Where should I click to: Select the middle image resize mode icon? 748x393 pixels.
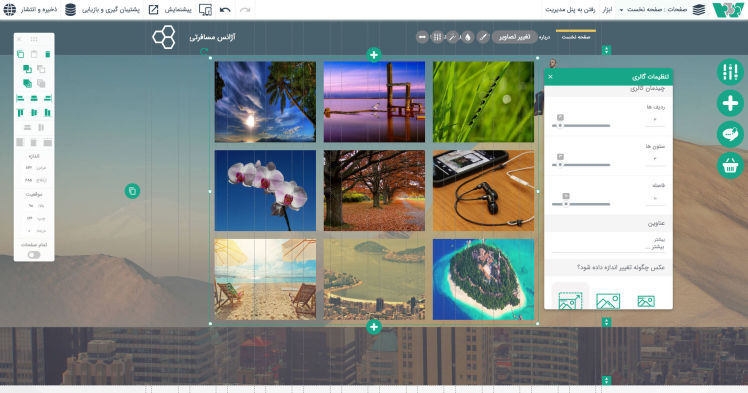click(608, 301)
